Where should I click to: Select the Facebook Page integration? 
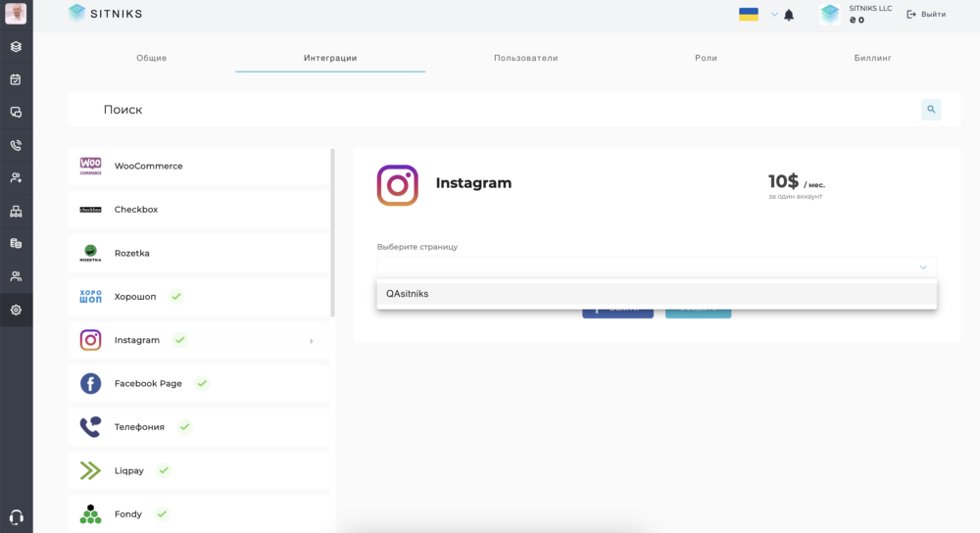(x=199, y=383)
